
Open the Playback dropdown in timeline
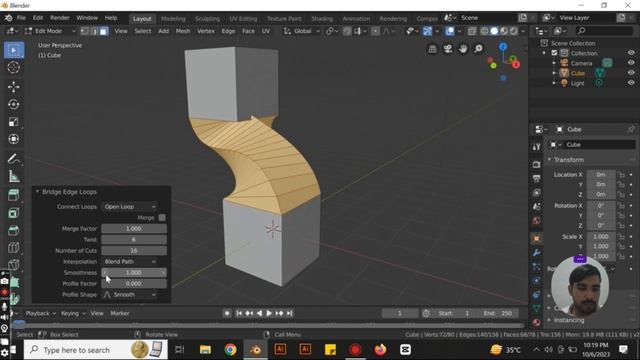(40, 313)
